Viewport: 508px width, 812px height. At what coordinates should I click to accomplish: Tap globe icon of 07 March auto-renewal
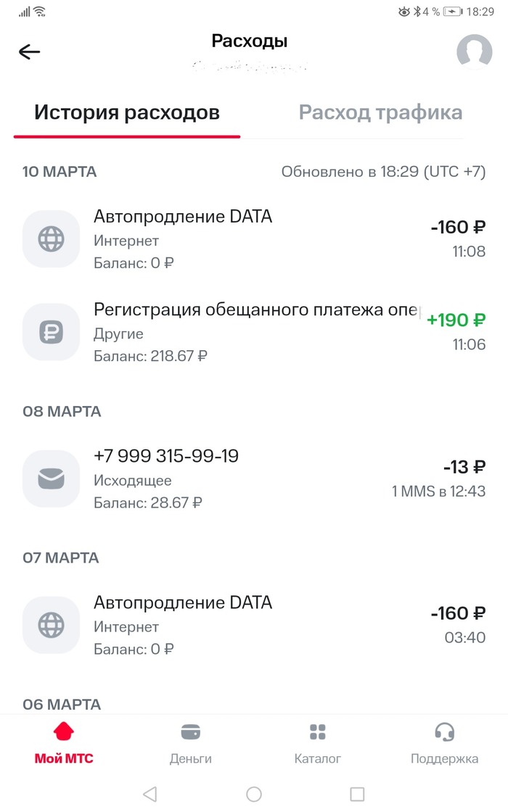pos(51,625)
